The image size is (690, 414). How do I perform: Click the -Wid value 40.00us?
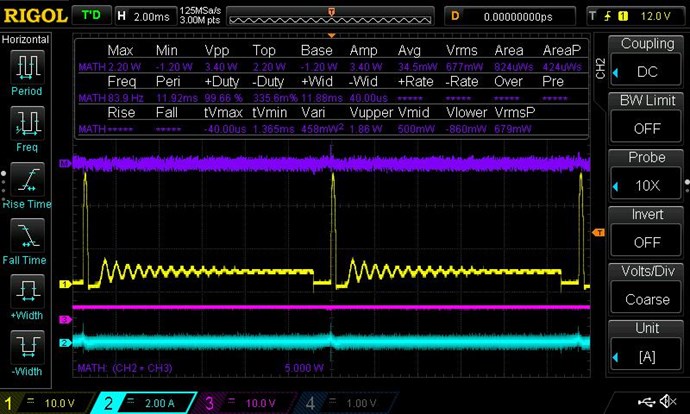(x=369, y=98)
